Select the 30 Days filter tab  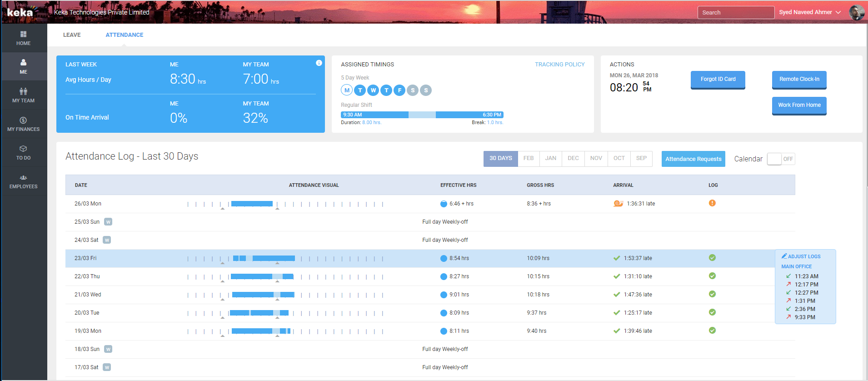tap(500, 159)
